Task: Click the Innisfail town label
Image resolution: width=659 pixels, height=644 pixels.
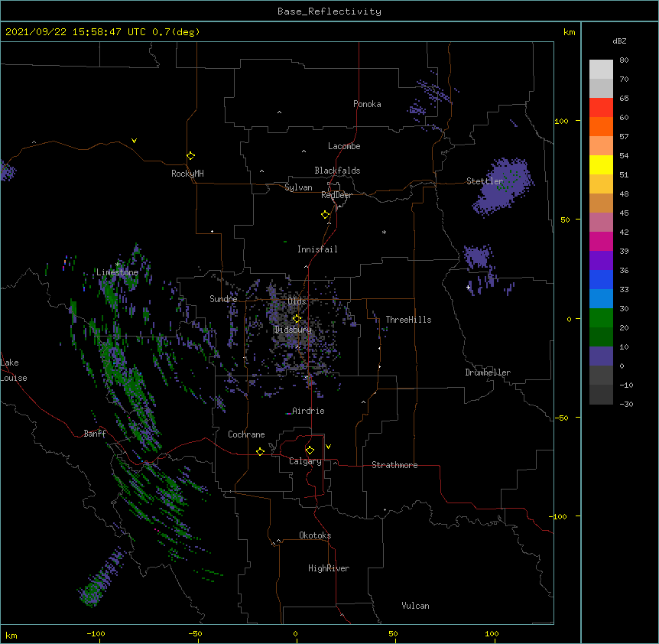Action: pos(317,249)
